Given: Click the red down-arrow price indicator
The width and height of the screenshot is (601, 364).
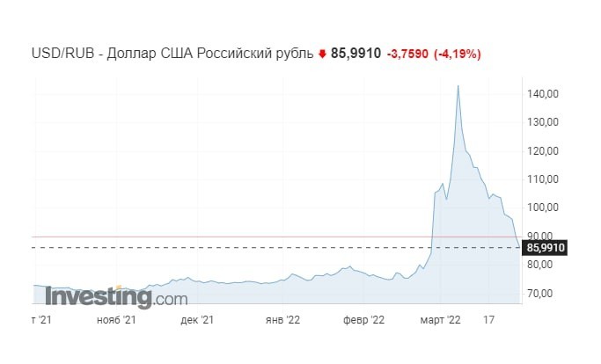Looking at the screenshot, I should click(322, 54).
